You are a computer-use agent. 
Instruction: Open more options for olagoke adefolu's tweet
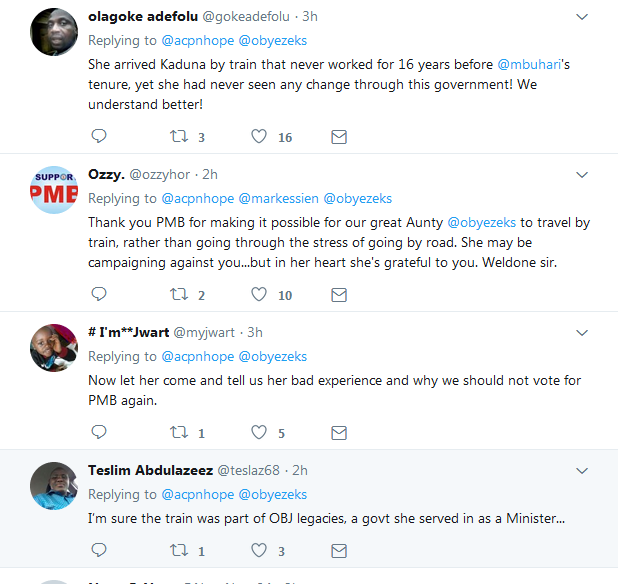(x=583, y=17)
